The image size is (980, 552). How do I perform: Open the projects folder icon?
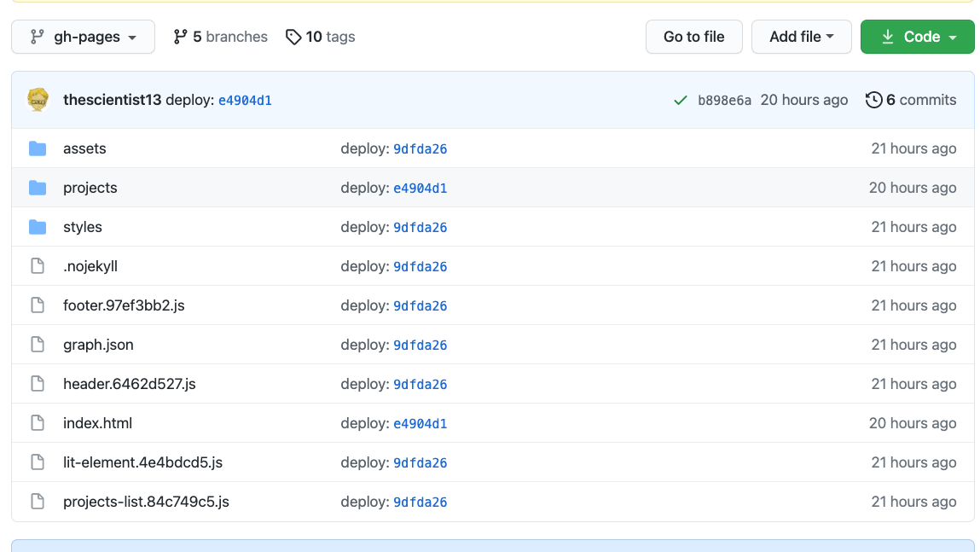[x=38, y=187]
